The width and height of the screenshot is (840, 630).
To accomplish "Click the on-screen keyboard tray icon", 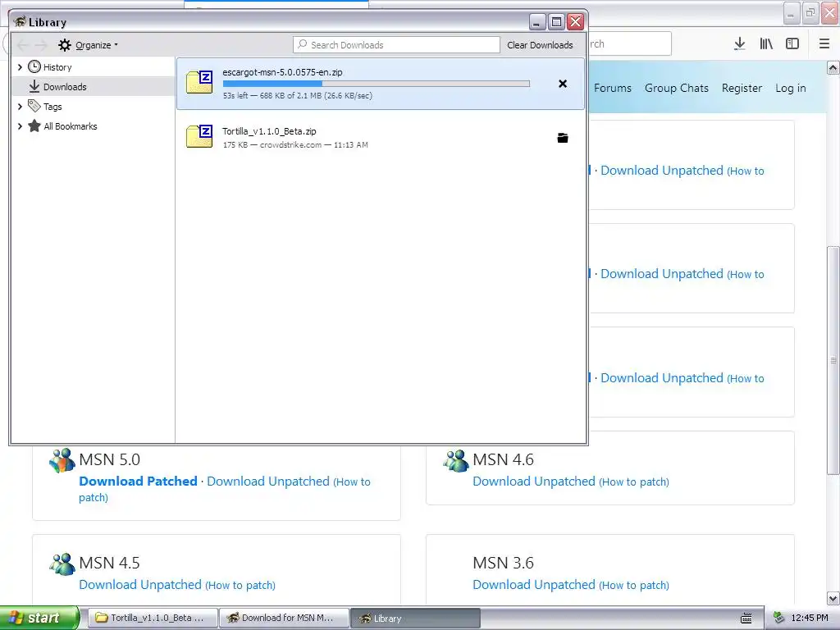I will tap(746, 619).
